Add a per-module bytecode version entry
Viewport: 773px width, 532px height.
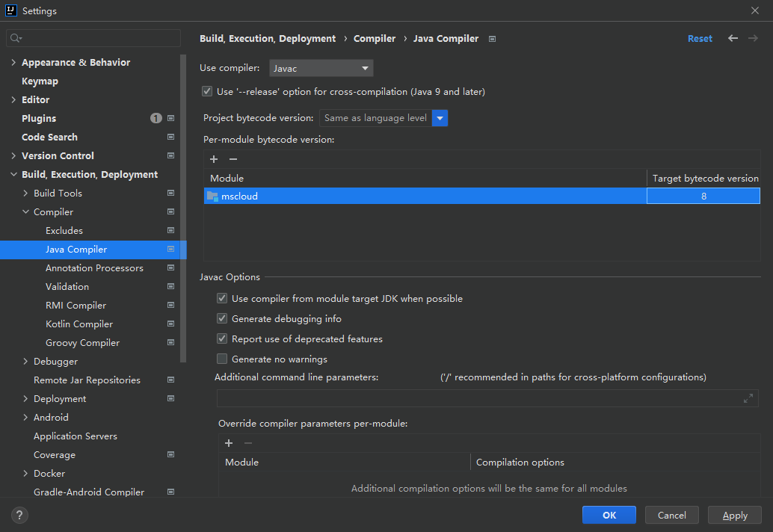click(x=214, y=159)
